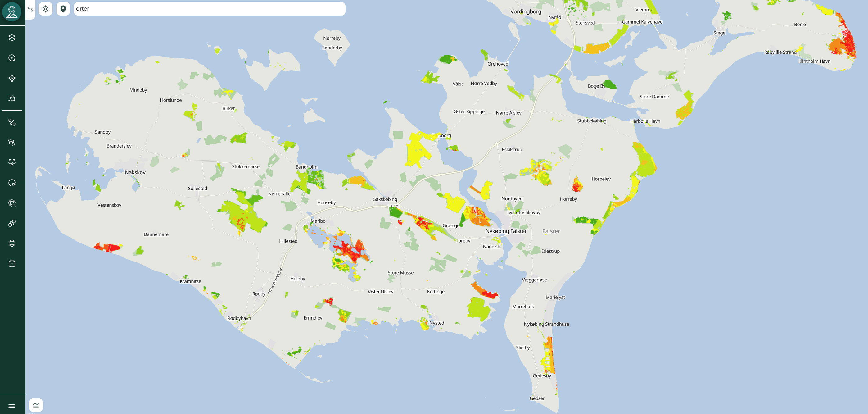Click the Væggerløse label

[534, 280]
